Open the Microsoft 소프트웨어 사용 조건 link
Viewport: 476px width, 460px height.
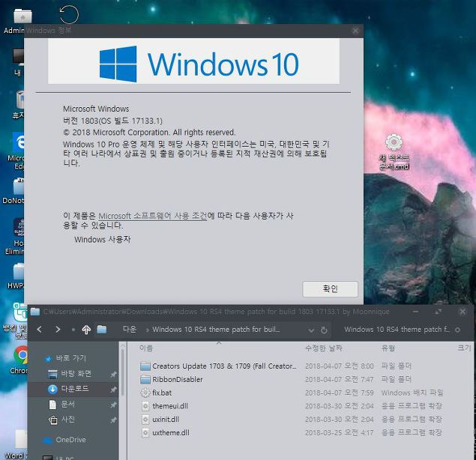[152, 216]
